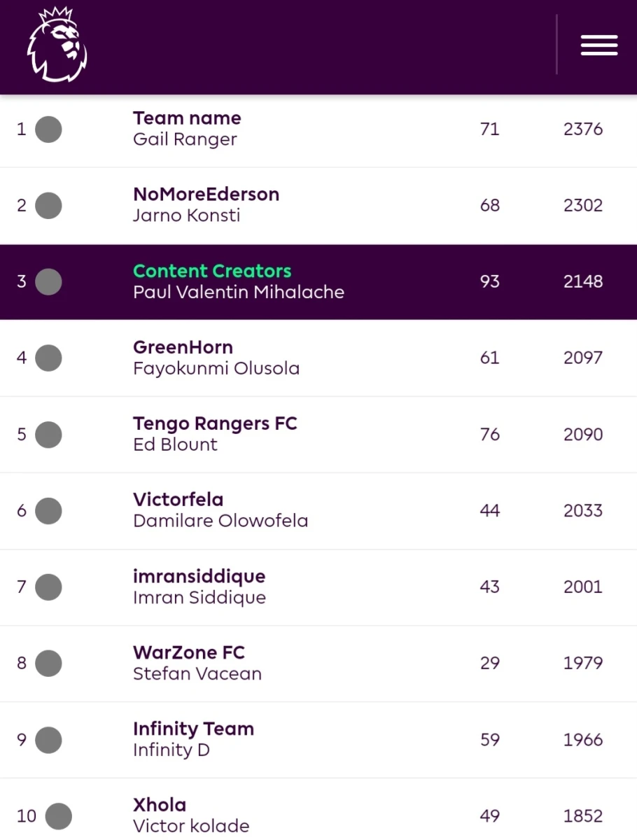637x840 pixels.
Task: Click grey circle next to Tengo Rangers FC
Action: [x=48, y=435]
